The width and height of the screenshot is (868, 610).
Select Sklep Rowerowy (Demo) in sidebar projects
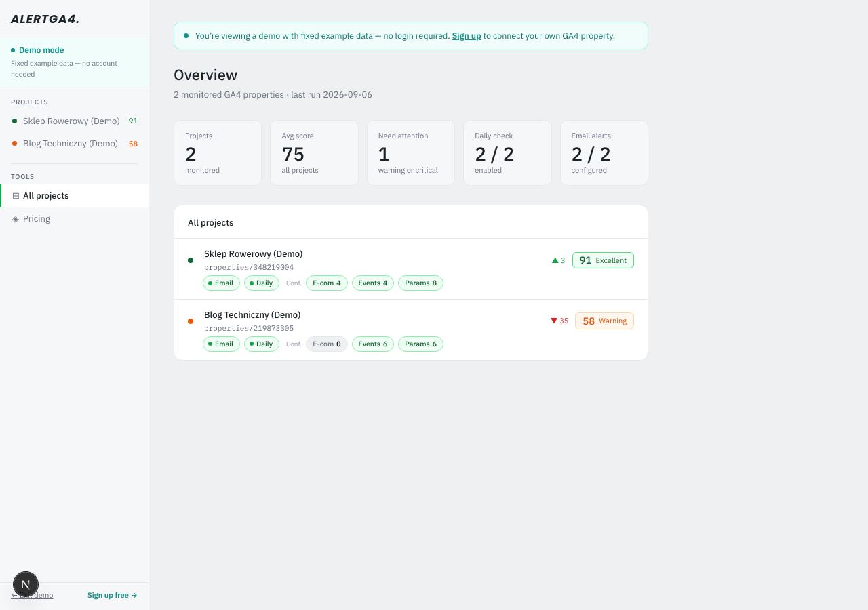[75, 121]
